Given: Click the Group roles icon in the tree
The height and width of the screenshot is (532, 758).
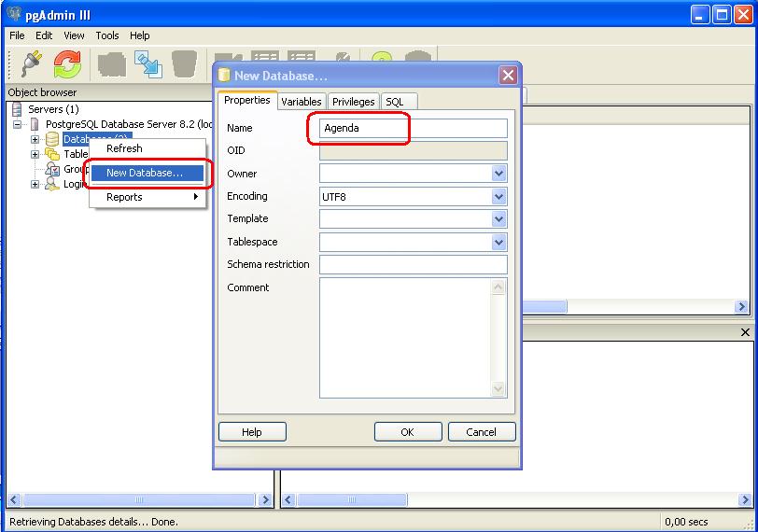Looking at the screenshot, I should point(52,169).
